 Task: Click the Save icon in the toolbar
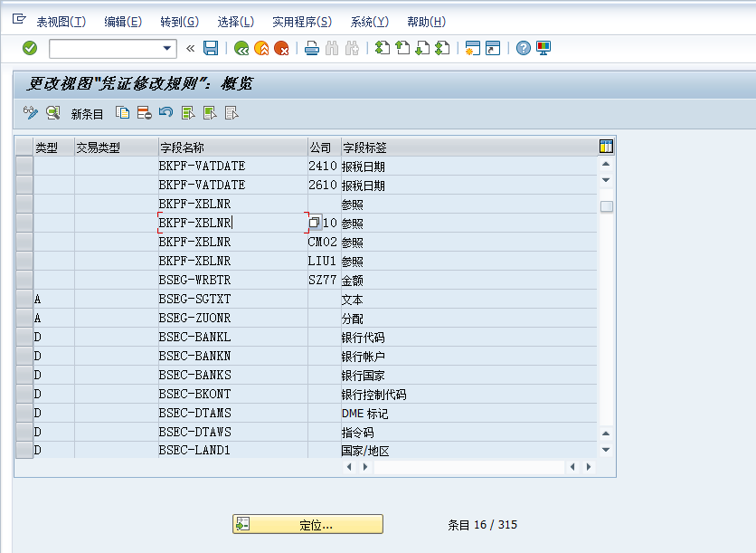[x=210, y=49]
